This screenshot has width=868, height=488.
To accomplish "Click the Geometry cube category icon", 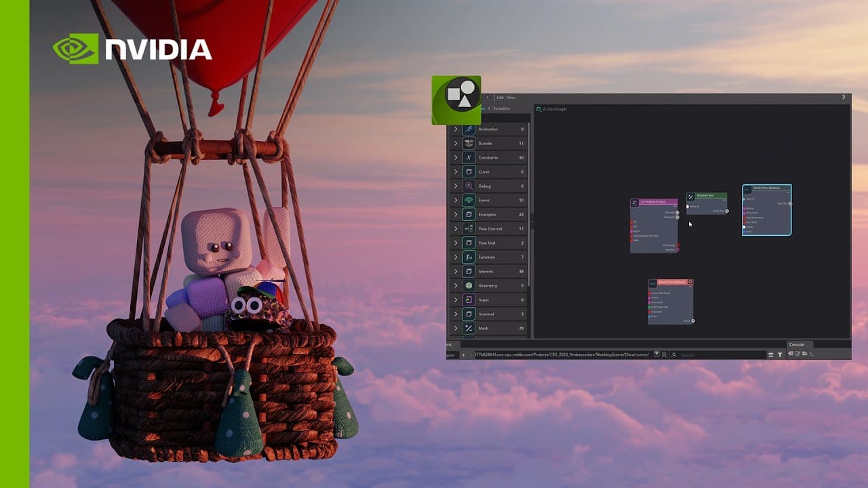I will coord(469,285).
